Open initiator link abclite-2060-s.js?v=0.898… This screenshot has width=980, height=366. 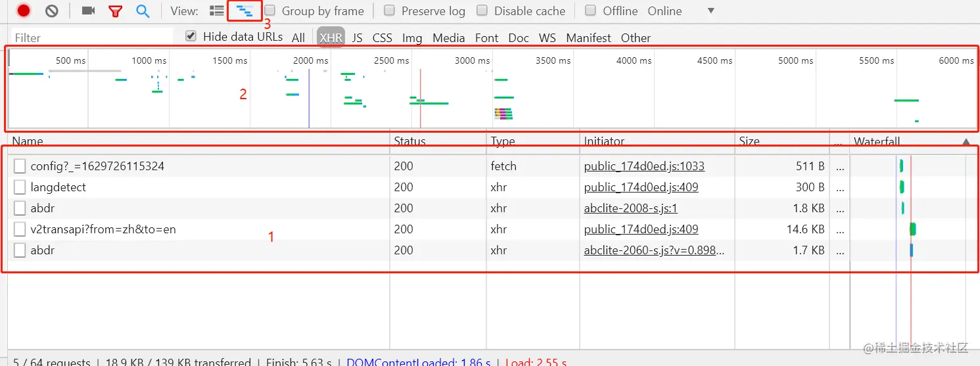pyautogui.click(x=654, y=250)
